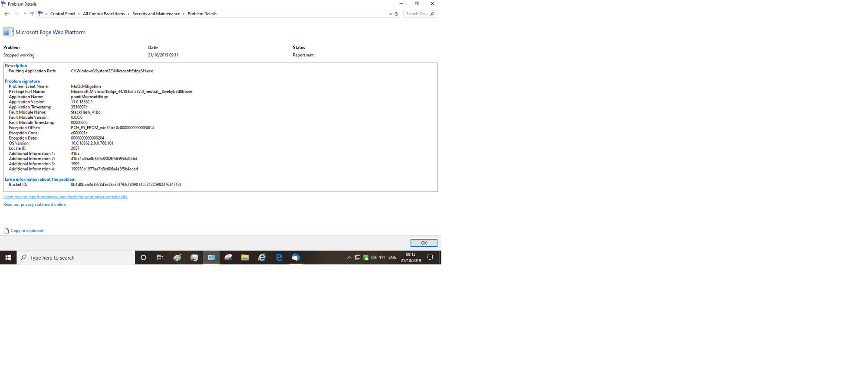Open Snipping Tool from the taskbar
Screen dimensions: 868x378
tap(228, 257)
